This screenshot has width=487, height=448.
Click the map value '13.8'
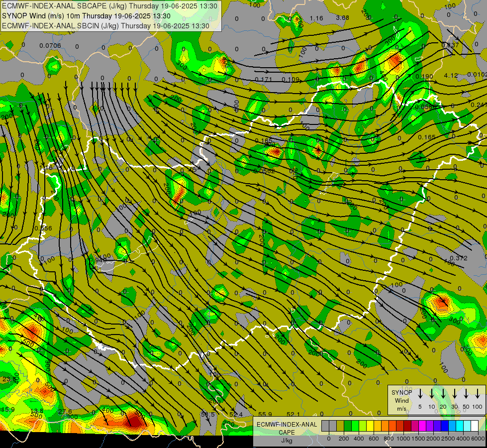(x=37, y=411)
